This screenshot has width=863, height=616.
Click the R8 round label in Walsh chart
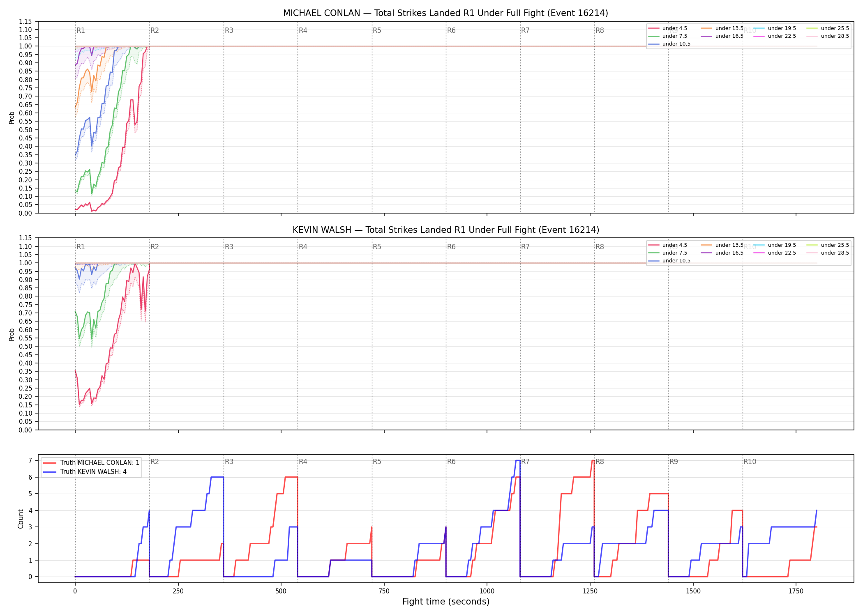(x=600, y=247)
